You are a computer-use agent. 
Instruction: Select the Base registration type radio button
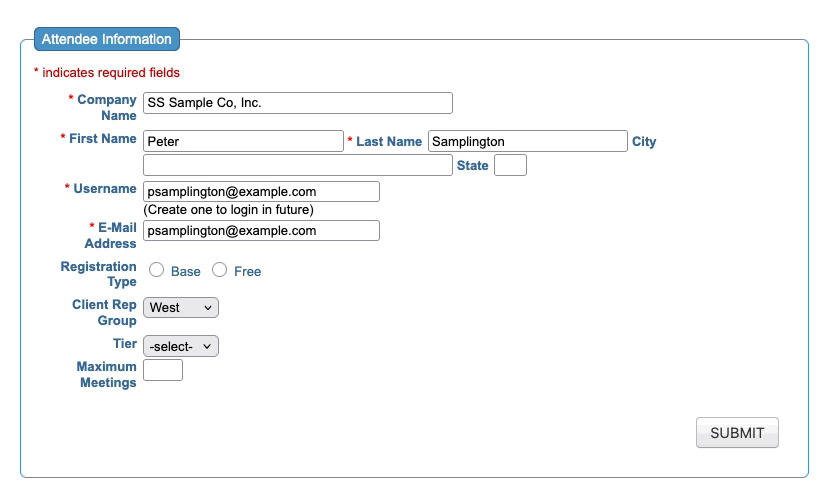pos(157,270)
